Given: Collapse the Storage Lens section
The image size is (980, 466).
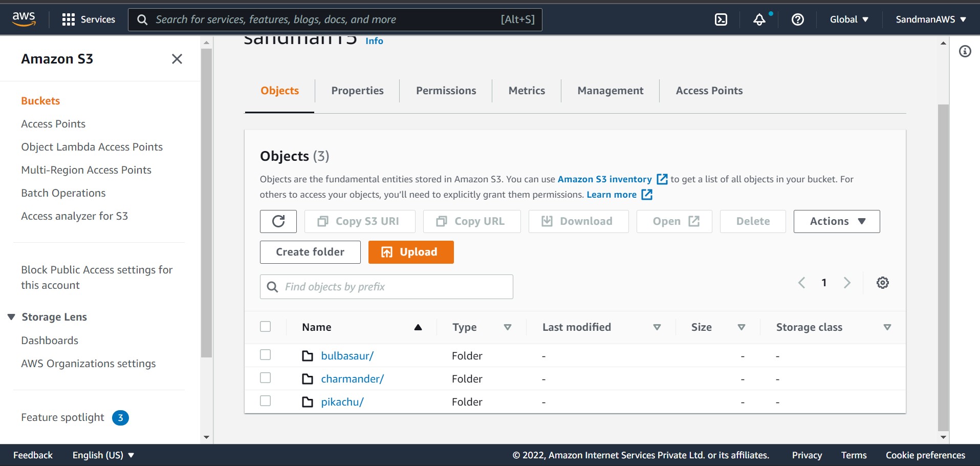Looking at the screenshot, I should click(11, 316).
